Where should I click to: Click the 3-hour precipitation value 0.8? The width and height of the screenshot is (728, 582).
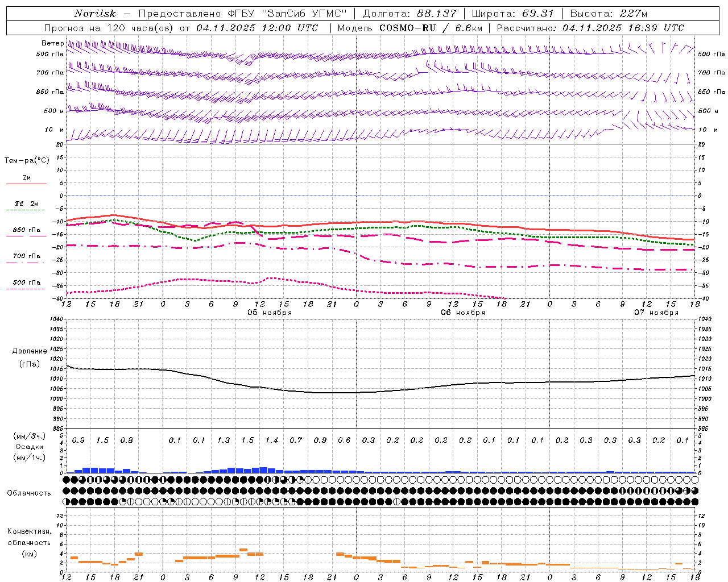(x=126, y=440)
